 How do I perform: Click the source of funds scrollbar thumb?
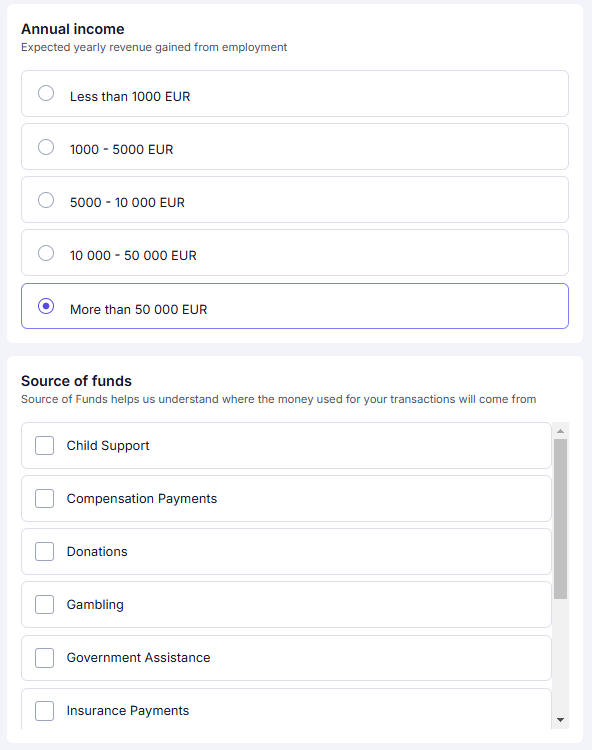pos(560,519)
